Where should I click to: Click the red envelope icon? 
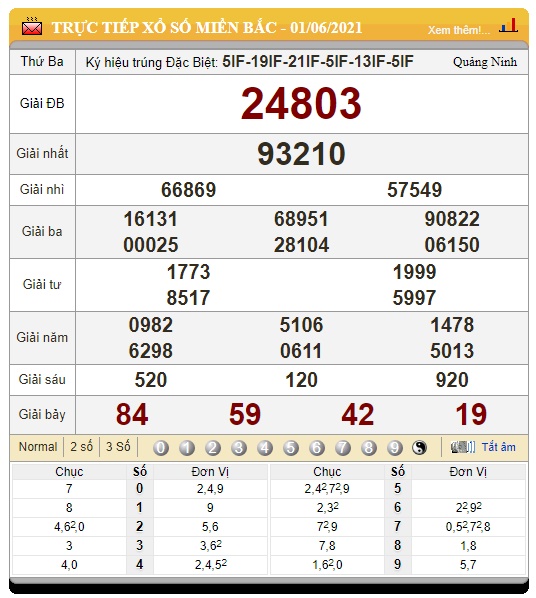click(32, 27)
